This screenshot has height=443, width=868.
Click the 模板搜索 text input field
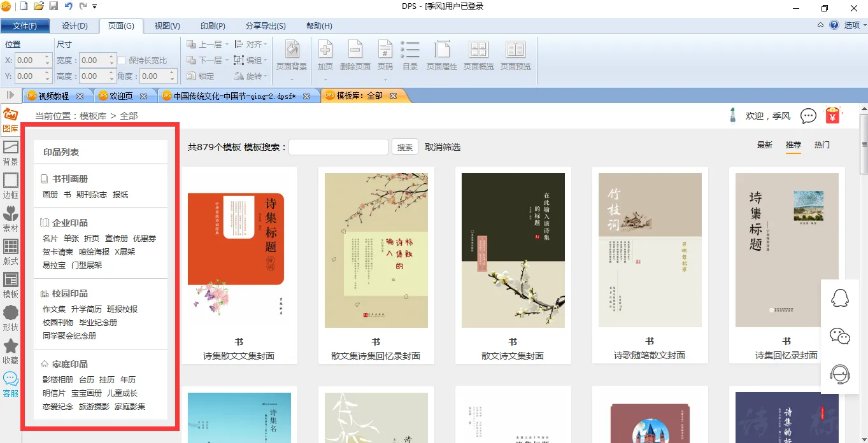pyautogui.click(x=338, y=147)
